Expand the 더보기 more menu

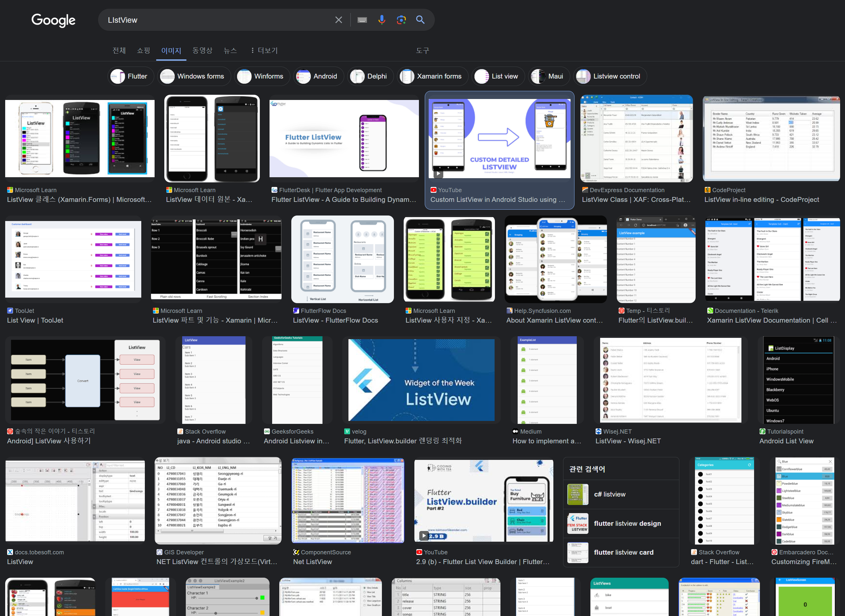(x=264, y=50)
